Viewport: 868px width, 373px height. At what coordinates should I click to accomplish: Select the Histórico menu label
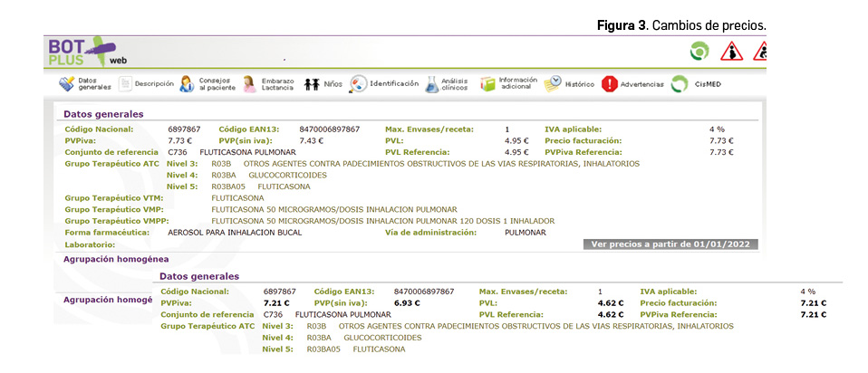point(580,84)
